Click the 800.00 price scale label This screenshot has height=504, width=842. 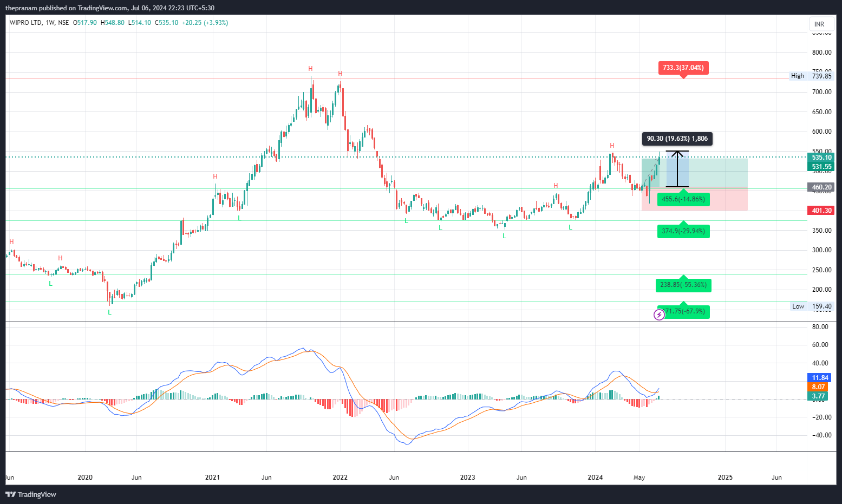click(821, 53)
